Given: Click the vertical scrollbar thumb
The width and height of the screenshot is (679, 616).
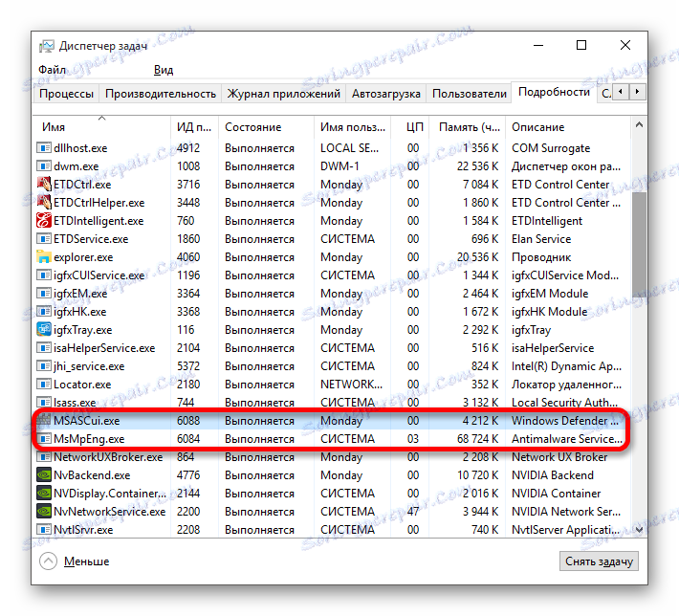Looking at the screenshot, I should click(x=639, y=245).
